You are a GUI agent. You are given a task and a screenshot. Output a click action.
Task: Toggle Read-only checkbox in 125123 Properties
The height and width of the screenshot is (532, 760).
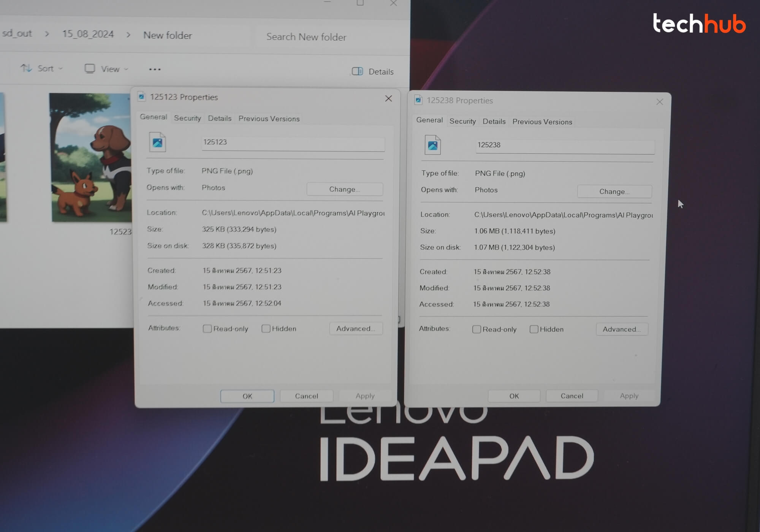[207, 329]
